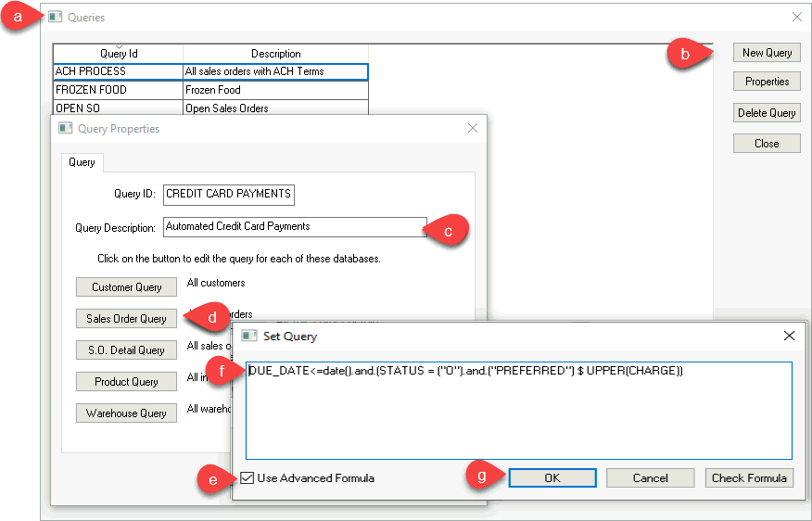812x521 pixels.
Task: Click the Queries window title icon
Action: pos(56,18)
